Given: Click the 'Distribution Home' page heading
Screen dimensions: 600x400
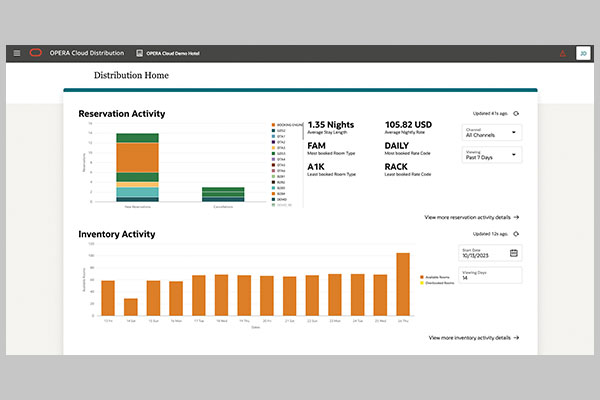Looking at the screenshot, I should [131, 75].
